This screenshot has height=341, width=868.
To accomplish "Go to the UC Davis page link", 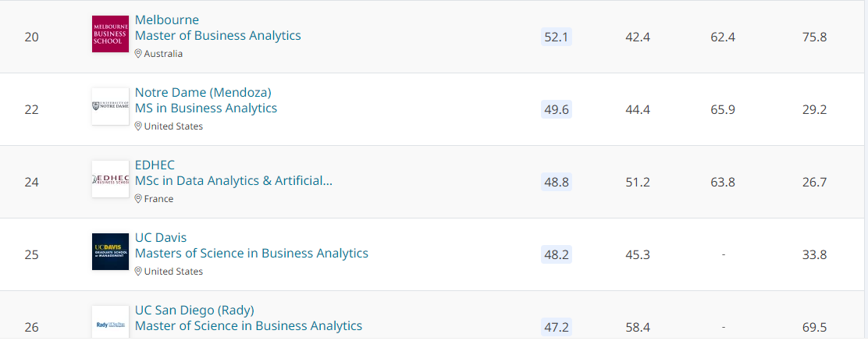I will [161, 237].
